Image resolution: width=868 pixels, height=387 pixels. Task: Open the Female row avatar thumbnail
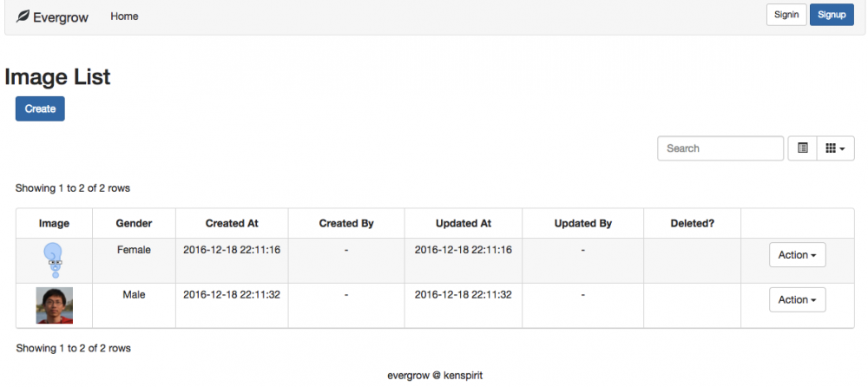[x=55, y=259]
